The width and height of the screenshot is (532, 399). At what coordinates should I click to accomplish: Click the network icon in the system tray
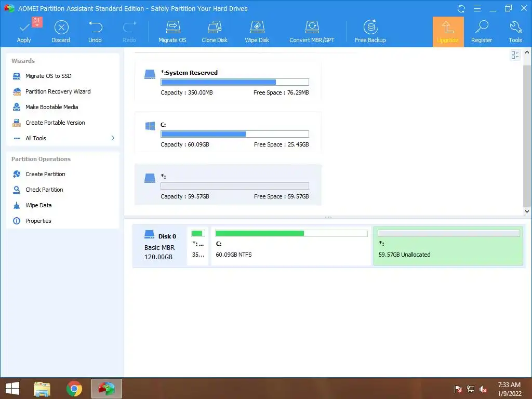(x=471, y=389)
